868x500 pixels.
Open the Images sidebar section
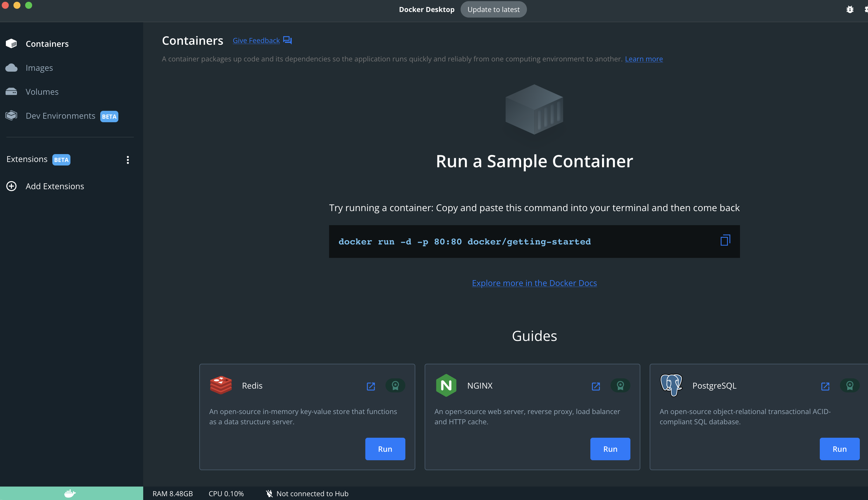coord(39,68)
